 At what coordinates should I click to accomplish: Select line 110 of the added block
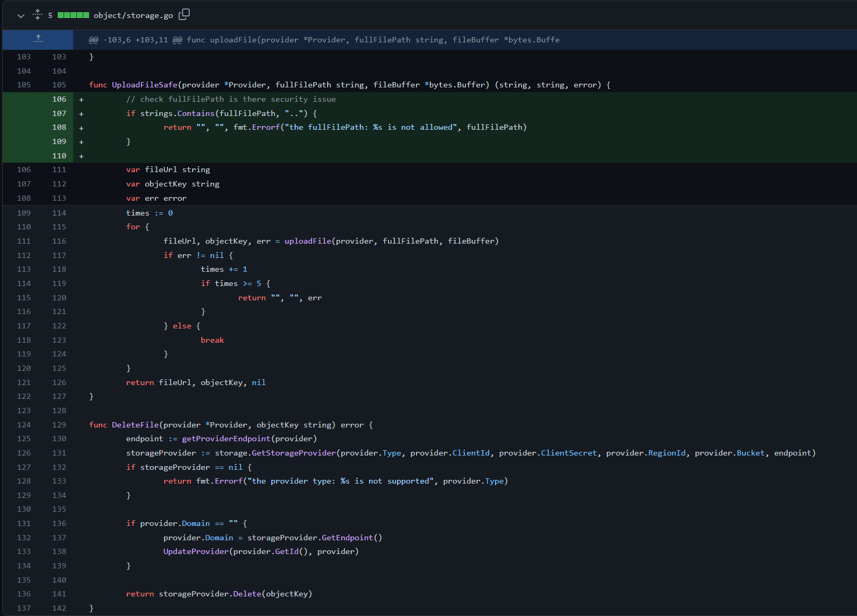[59, 156]
